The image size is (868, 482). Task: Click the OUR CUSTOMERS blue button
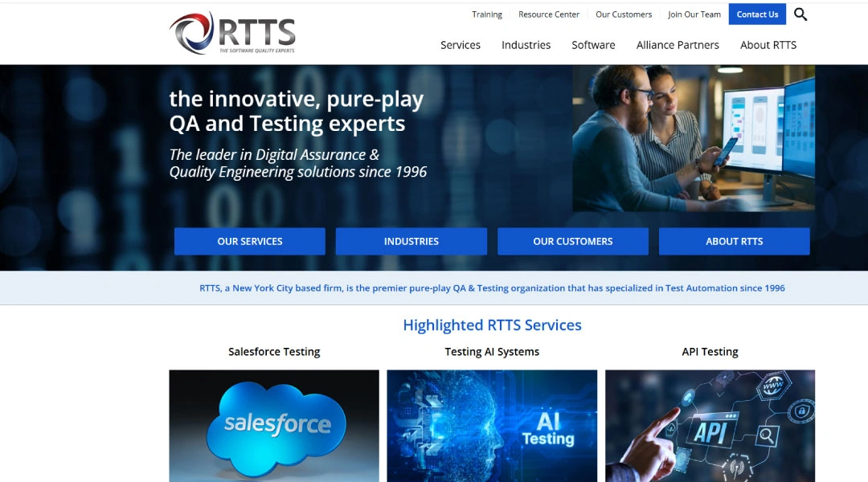pos(573,241)
